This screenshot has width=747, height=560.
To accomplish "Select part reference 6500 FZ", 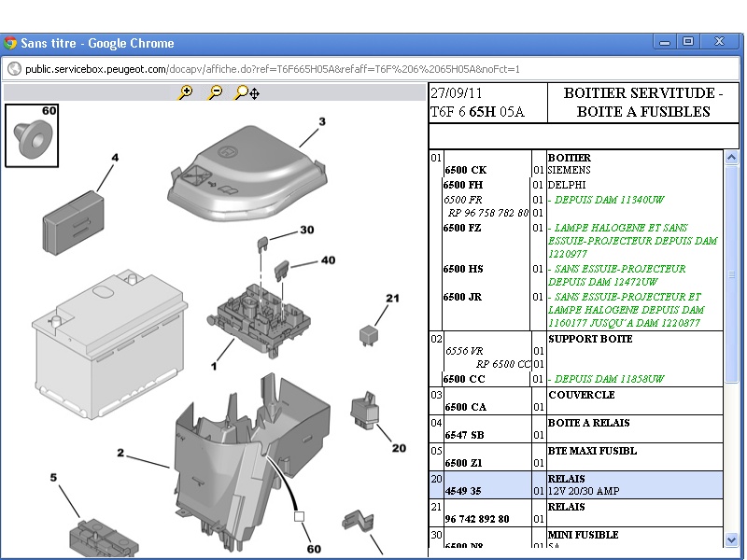I will coord(462,228).
